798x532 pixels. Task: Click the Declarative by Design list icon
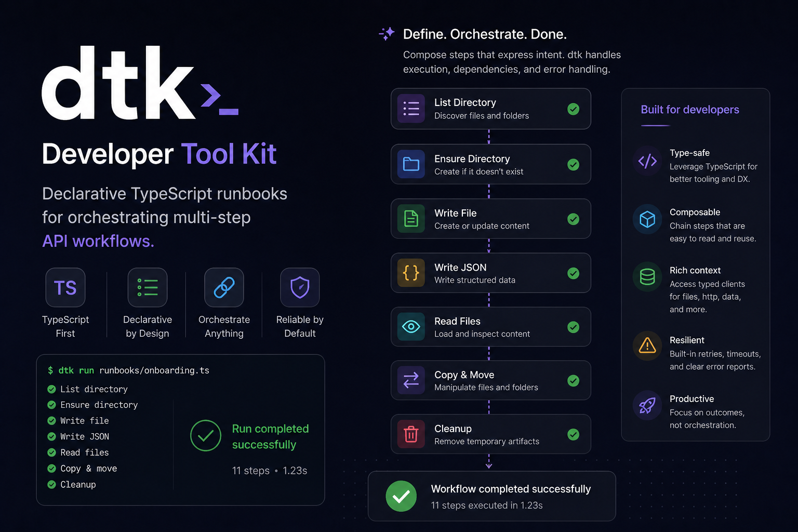[x=148, y=287]
